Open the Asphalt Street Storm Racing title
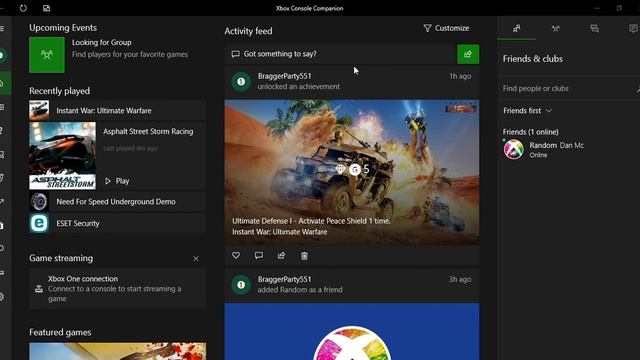This screenshot has height=360, width=640. pos(148,131)
